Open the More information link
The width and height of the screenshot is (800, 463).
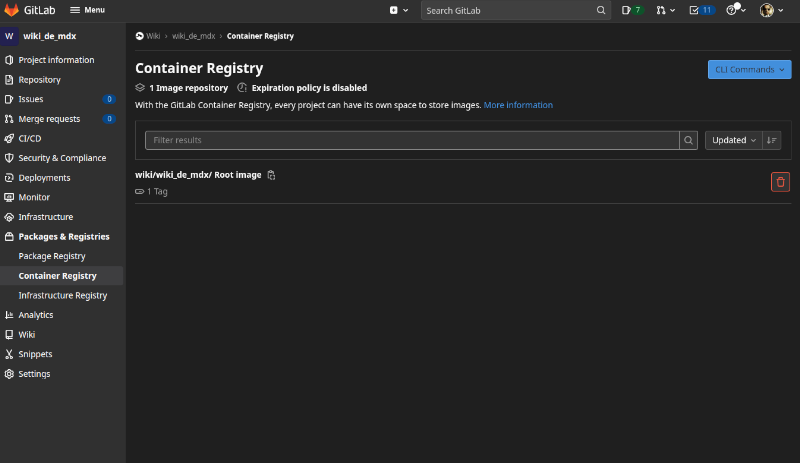click(518, 105)
